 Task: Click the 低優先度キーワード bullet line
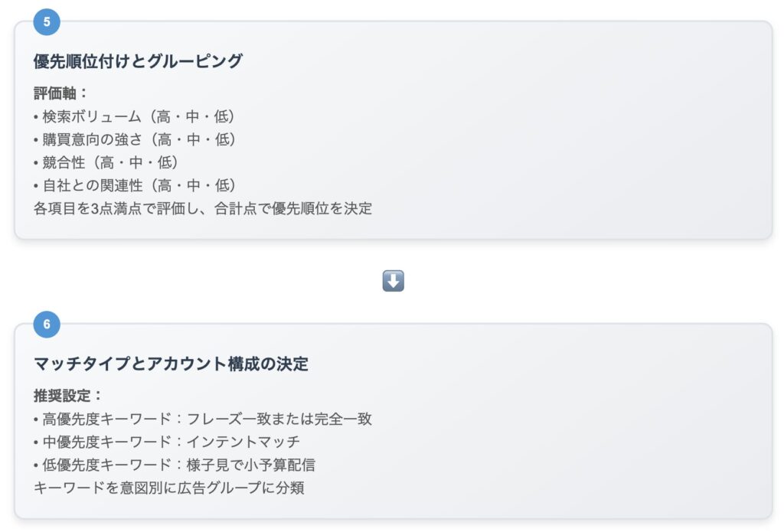pyautogui.click(x=174, y=465)
